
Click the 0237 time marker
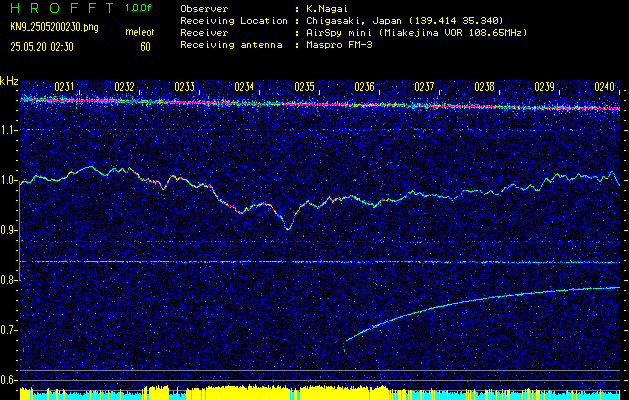424,87
